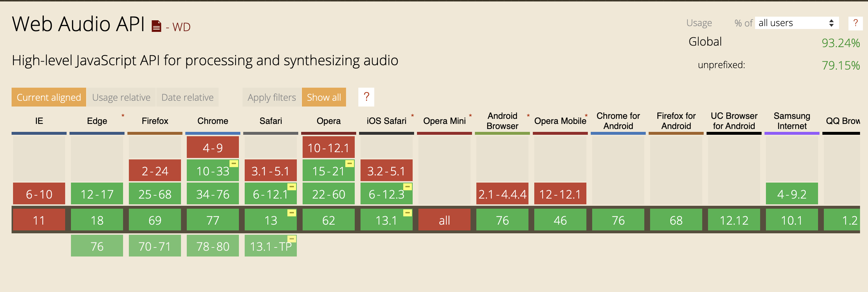Click the asterisk next to Edge header
Viewport: 868px width, 292px height.
(x=123, y=116)
